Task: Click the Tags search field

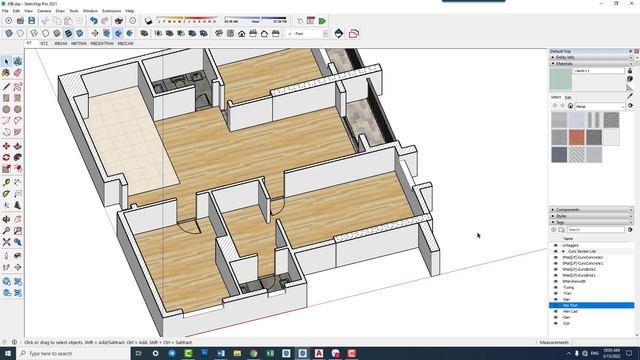Action: click(x=596, y=230)
